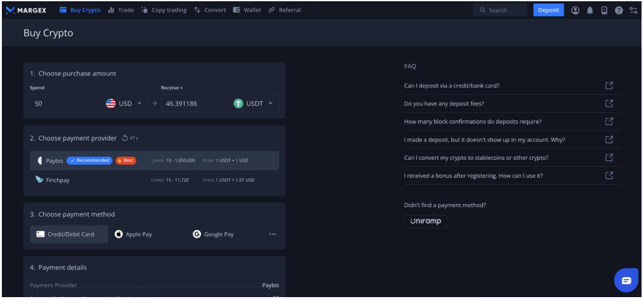
Task: Click the Apple Pay logo icon
Action: coord(119,234)
